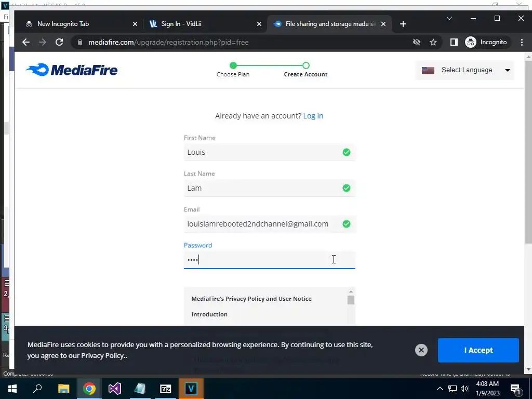Image resolution: width=532 pixels, height=399 pixels.
Task: Click the Create Account step circle
Action: click(306, 65)
